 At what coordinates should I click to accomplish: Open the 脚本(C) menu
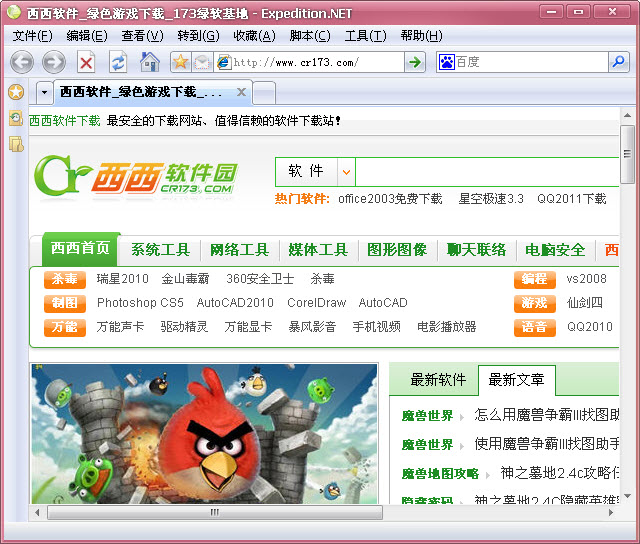click(310, 36)
